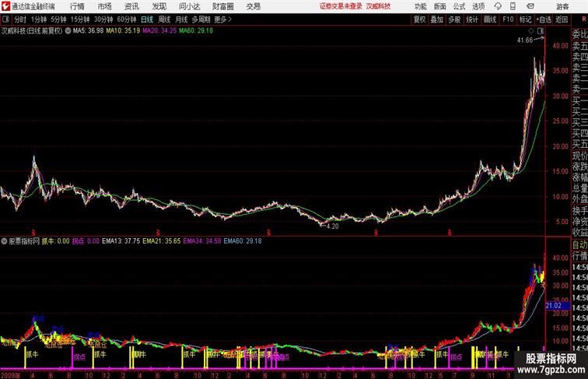Click the MA5: 36.98 value
Viewport: 588px width, 379px height.
[x=88, y=31]
